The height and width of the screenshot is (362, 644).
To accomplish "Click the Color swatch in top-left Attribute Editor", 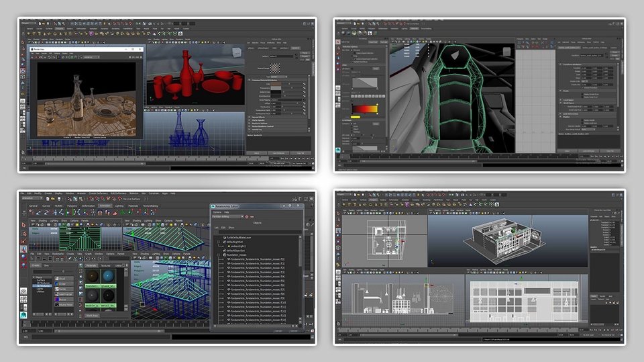I will tap(276, 84).
